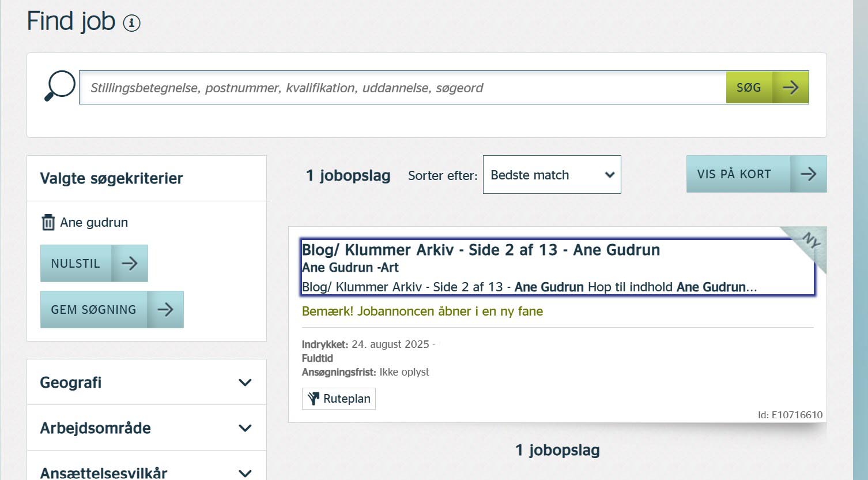The width and height of the screenshot is (868, 480).
Task: Click the route sign icon in Ruteplan
Action: point(313,399)
